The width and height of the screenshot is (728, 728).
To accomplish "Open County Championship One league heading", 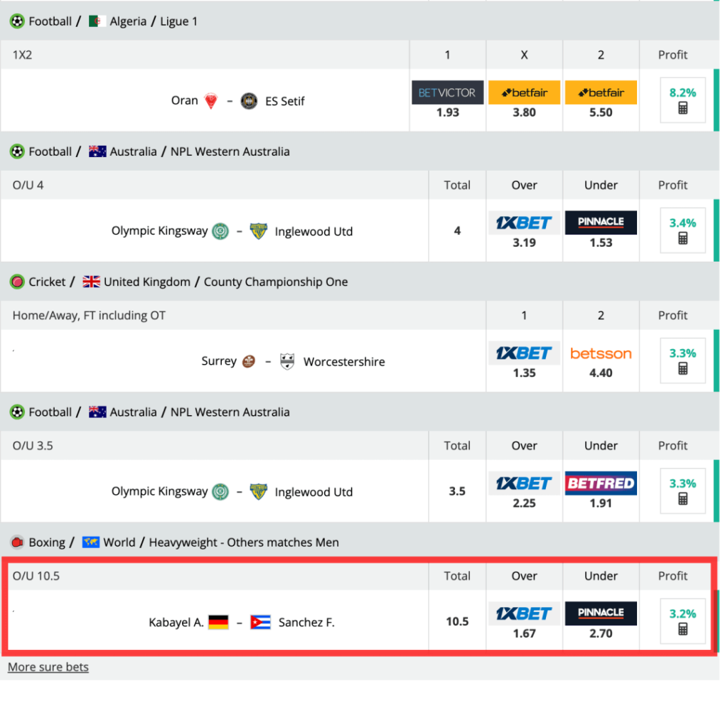I will [x=276, y=282].
